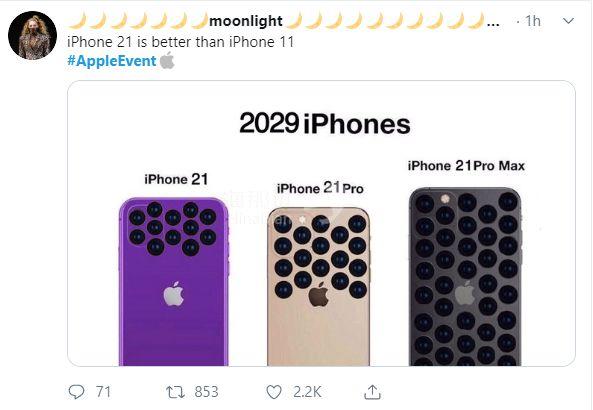Screen dimensions: 593x410
Task: Click the '2029 iPhones' heading in the image
Action: coord(324,124)
